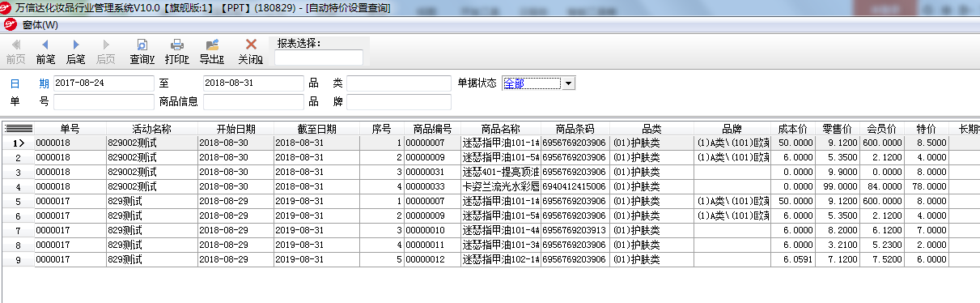Select row header number 9

click(19, 259)
